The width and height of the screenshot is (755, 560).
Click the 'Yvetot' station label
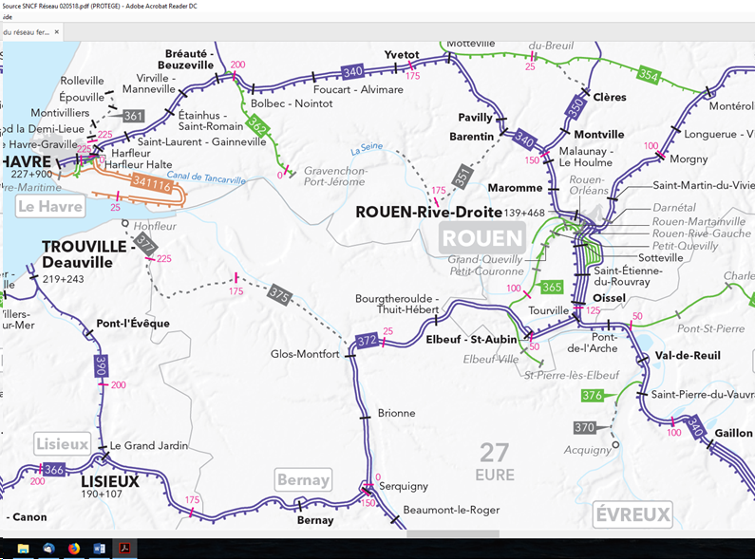[402, 54]
